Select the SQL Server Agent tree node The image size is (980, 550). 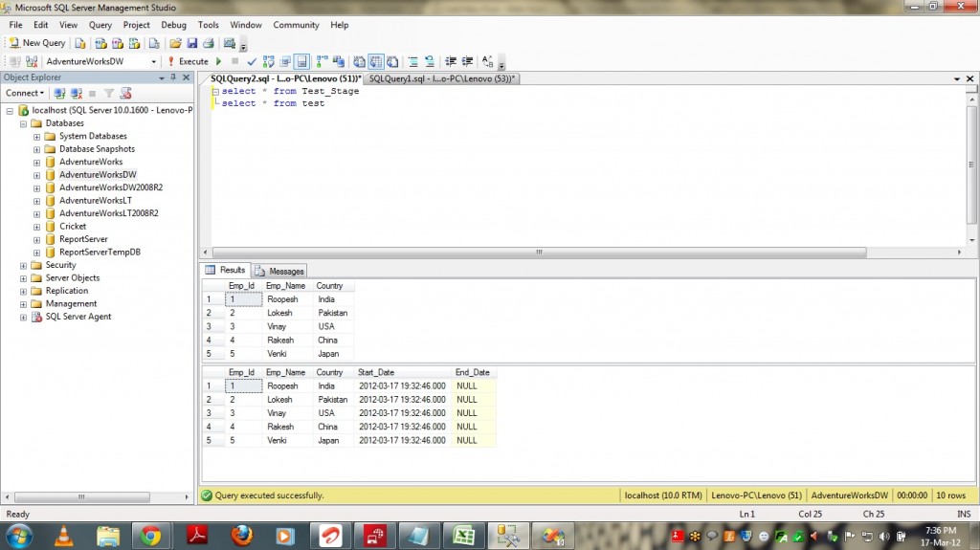(78, 317)
